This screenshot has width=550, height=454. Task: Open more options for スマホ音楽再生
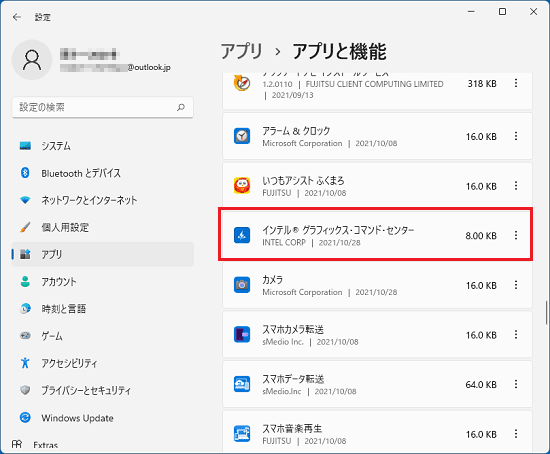516,434
